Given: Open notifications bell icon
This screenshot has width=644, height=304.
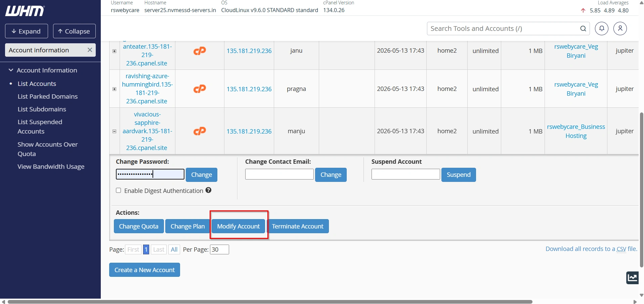Looking at the screenshot, I should [602, 29].
